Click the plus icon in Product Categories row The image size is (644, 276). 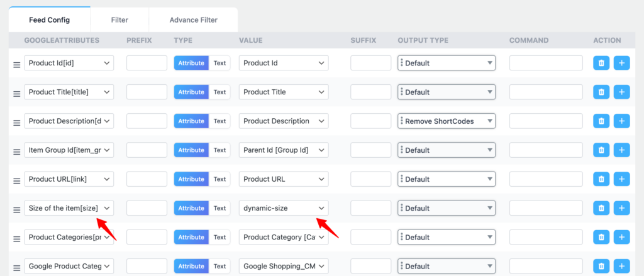click(621, 237)
